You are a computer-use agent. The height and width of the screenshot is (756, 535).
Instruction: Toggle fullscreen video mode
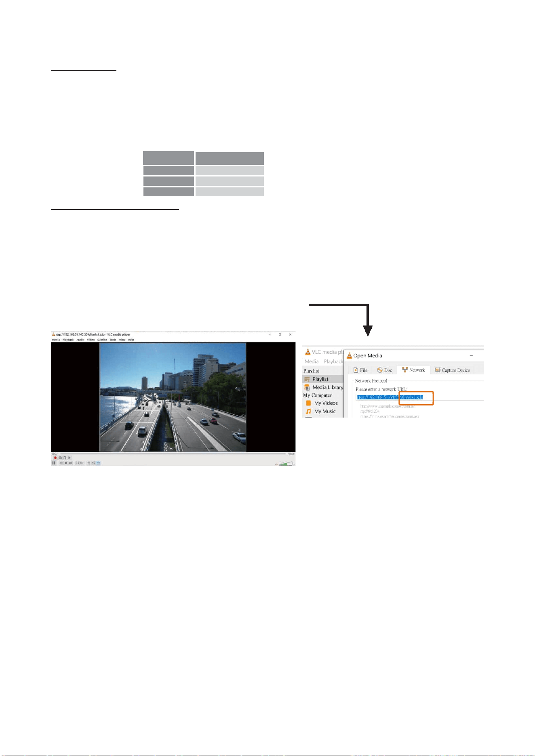click(77, 463)
